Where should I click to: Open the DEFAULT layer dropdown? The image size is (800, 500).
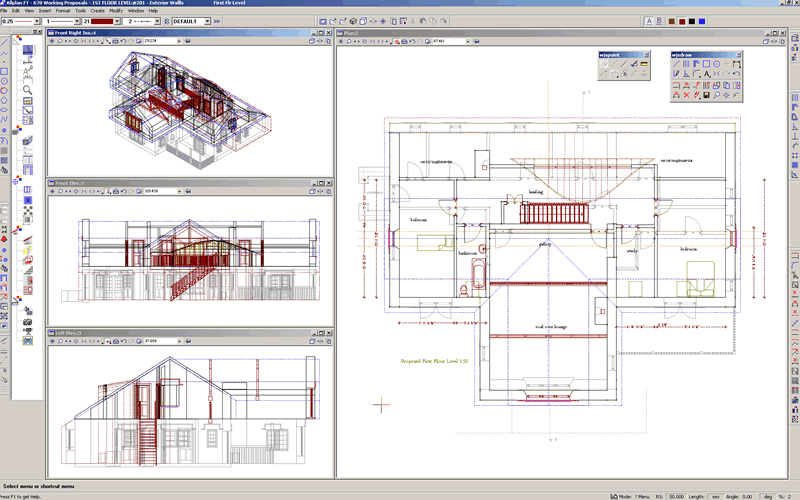point(208,21)
